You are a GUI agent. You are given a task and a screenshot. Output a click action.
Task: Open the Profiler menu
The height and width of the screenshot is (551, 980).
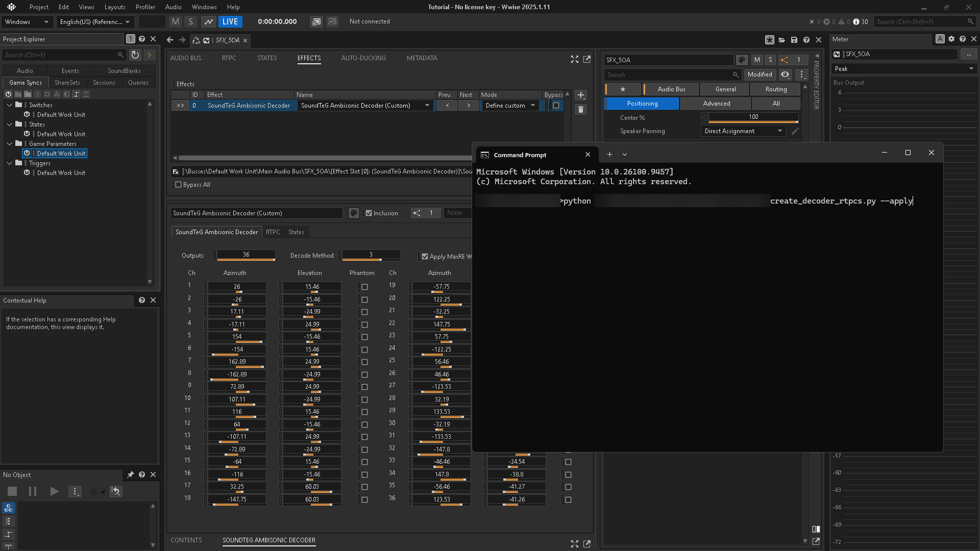coord(145,7)
